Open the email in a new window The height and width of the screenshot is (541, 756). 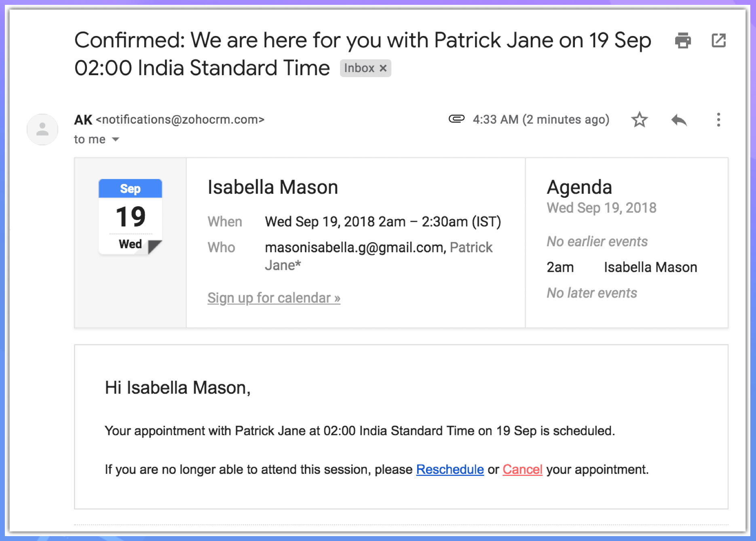(x=718, y=40)
